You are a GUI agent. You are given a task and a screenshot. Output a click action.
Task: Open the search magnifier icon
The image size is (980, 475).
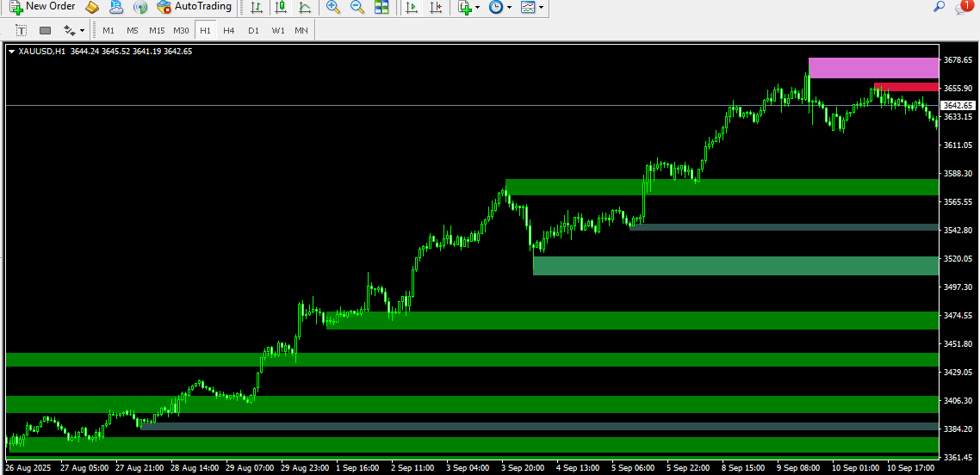[x=940, y=7]
